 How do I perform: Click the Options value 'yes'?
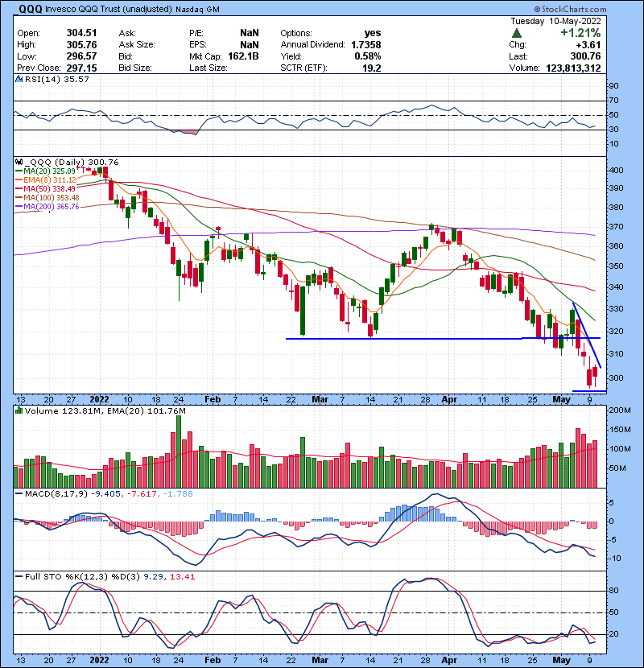[373, 33]
